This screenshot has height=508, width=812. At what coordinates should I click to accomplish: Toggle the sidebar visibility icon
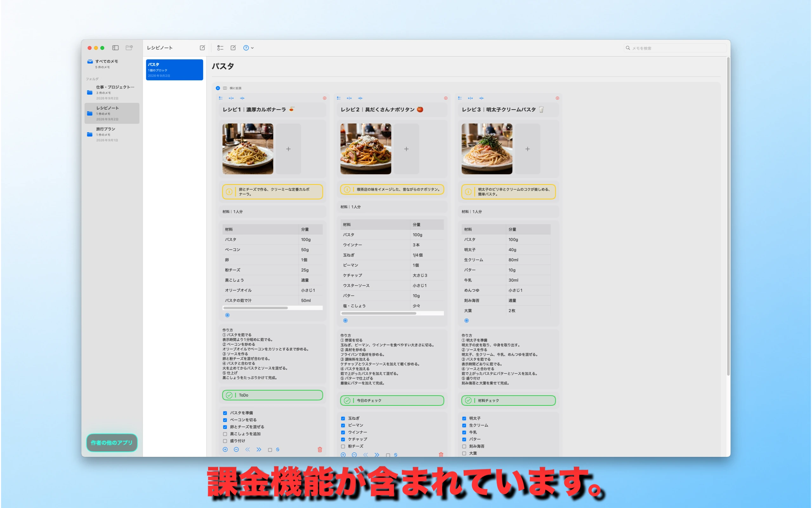click(x=115, y=48)
